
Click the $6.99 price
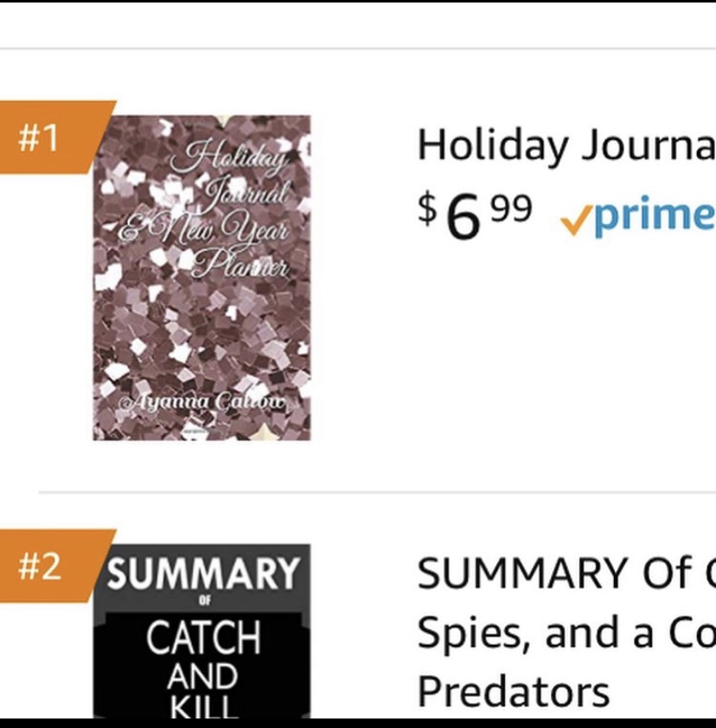point(475,215)
